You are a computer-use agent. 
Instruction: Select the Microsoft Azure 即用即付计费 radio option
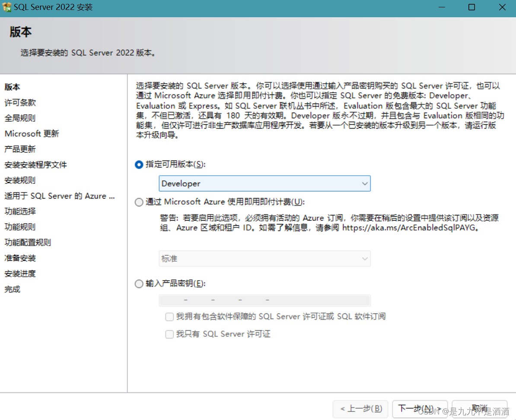(x=139, y=202)
